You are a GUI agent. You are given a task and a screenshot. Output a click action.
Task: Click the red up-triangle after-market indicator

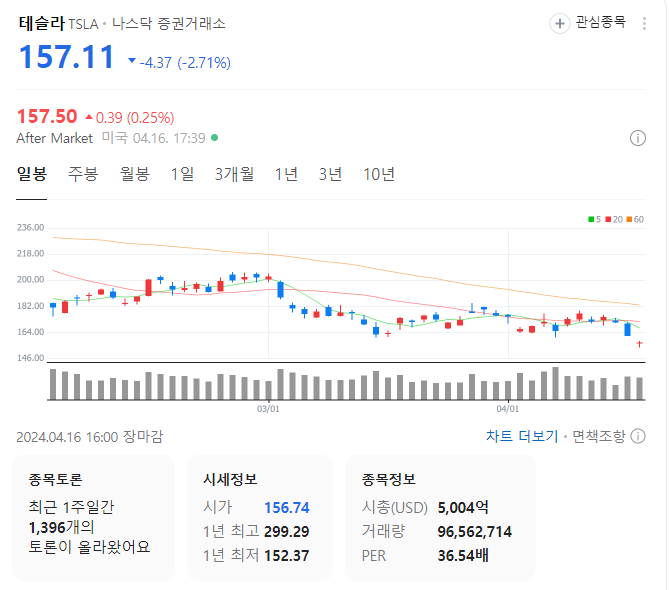(89, 116)
